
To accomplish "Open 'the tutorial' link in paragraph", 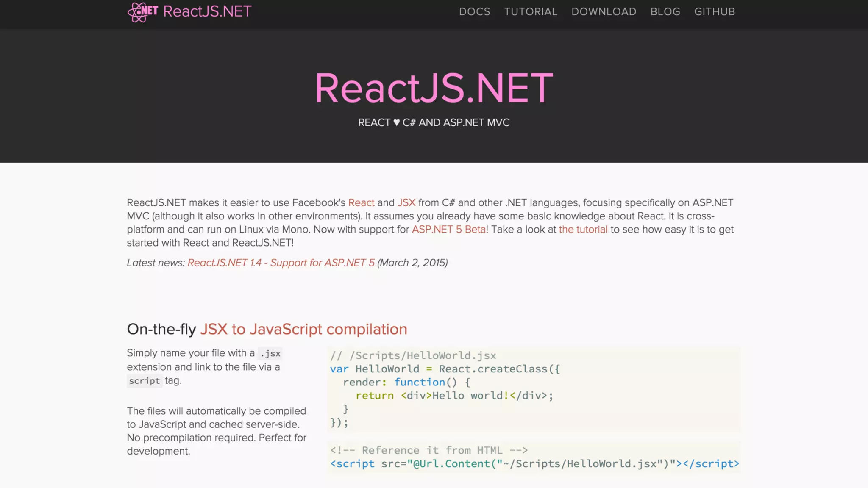I will pyautogui.click(x=583, y=230).
